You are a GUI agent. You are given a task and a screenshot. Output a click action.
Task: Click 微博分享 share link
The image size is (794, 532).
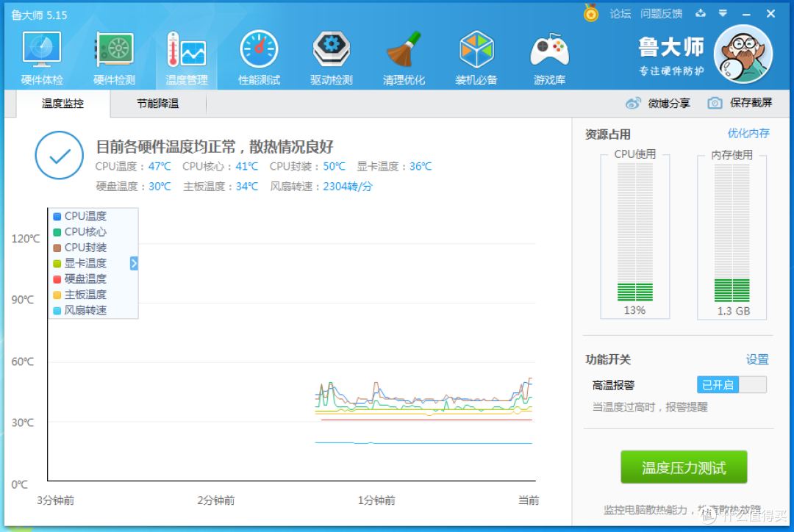(668, 104)
